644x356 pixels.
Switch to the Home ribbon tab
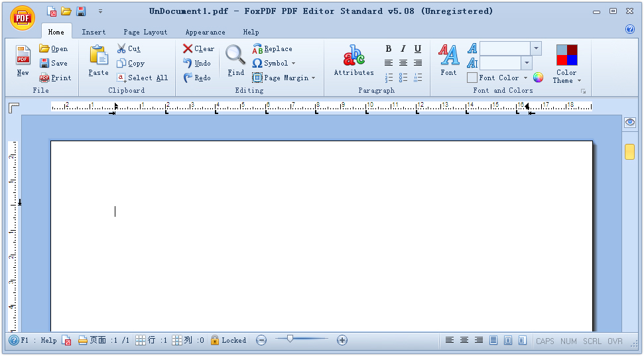click(x=56, y=32)
